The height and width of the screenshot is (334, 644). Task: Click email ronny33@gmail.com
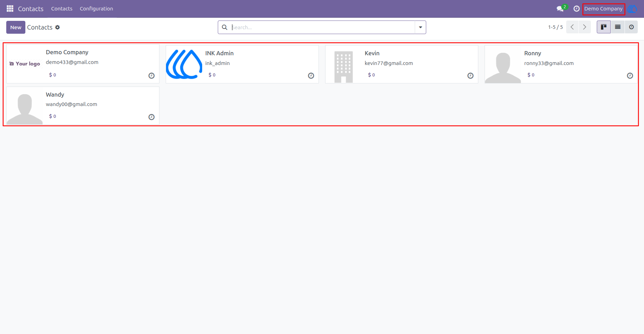(x=549, y=63)
